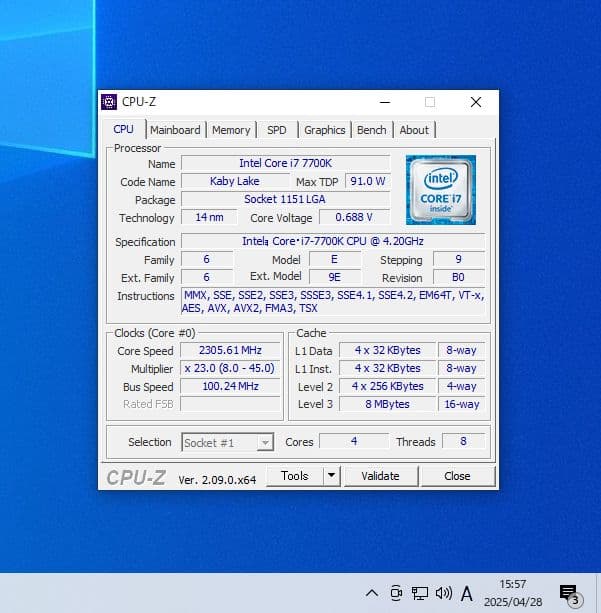Open the Bench tab

click(371, 130)
